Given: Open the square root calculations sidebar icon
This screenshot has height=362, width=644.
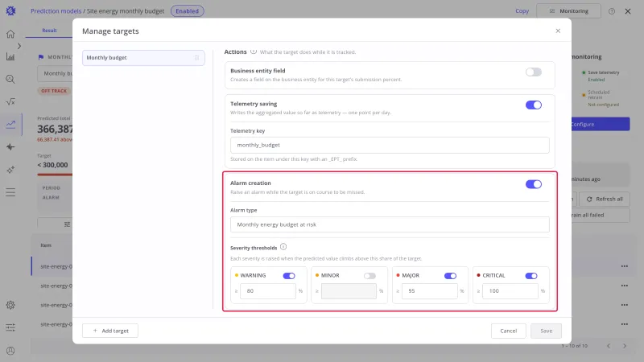Looking at the screenshot, I should tap(10, 101).
